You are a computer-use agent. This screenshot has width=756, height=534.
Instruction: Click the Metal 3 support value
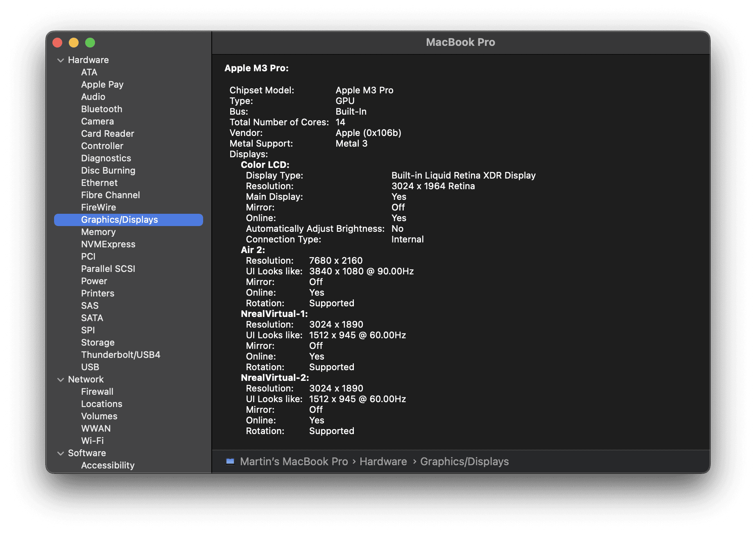[x=351, y=143]
